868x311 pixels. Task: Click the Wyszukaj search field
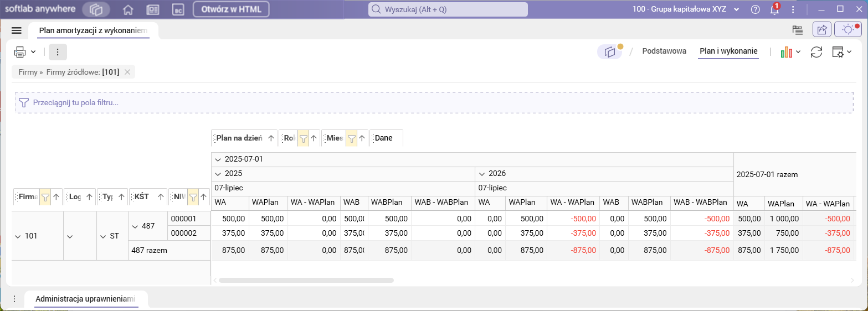pyautogui.click(x=448, y=9)
